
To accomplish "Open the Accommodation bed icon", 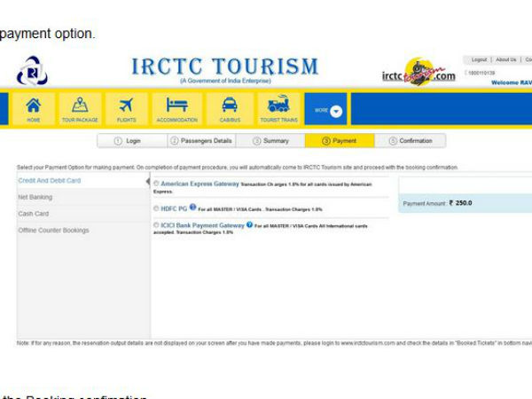I will (176, 108).
